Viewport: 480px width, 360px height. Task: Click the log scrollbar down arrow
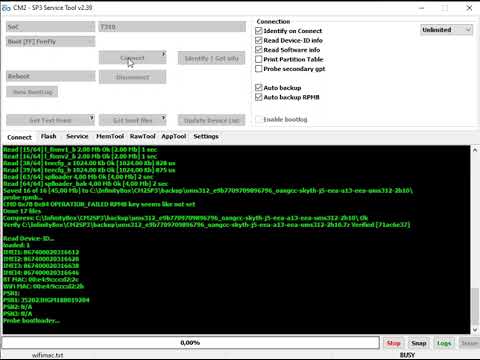pyautogui.click(x=475, y=330)
